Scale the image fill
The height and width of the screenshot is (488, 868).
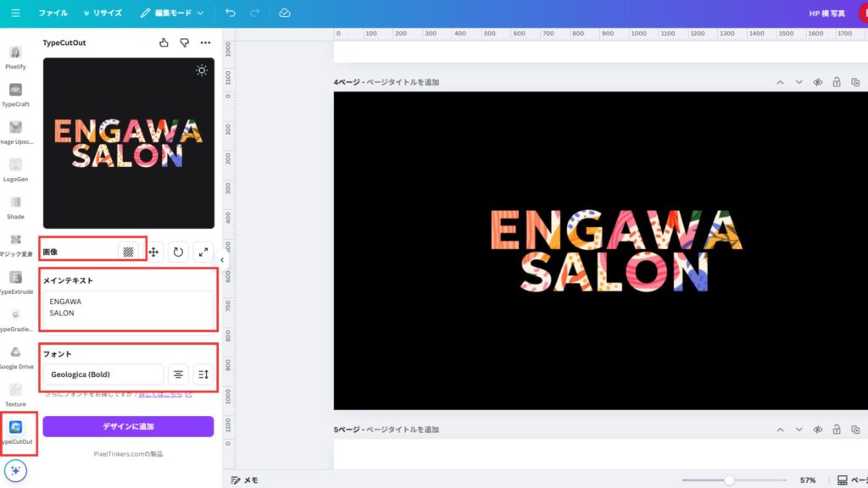tap(203, 252)
